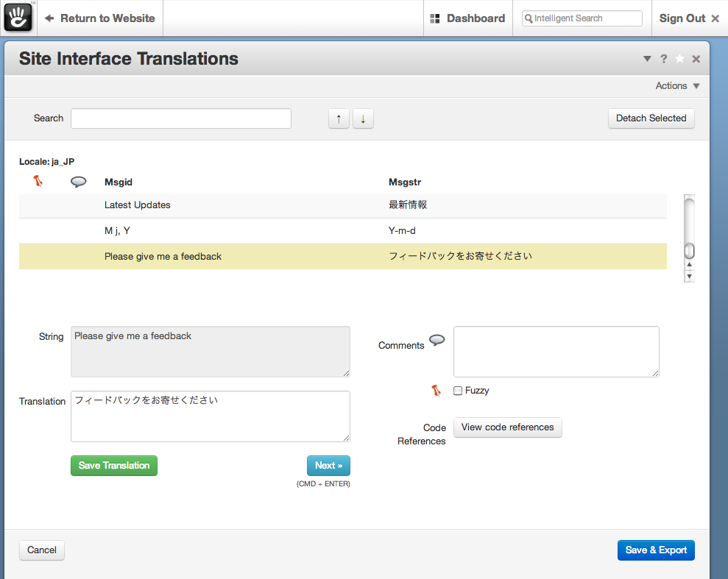
Task: Select the Latest Updates row
Action: click(342, 205)
